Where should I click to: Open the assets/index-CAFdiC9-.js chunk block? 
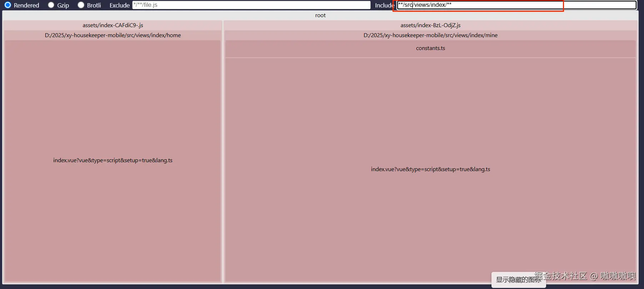pos(113,25)
